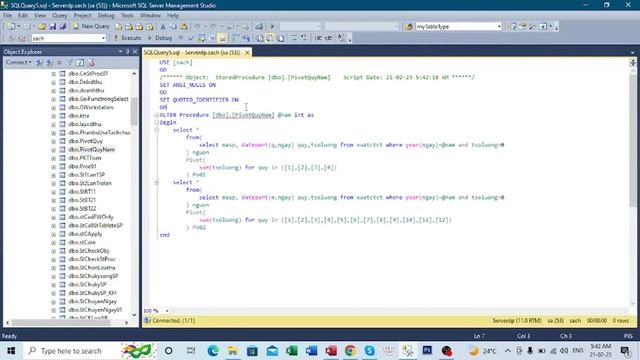Open the 100 % zoom dropdown
This screenshot has width=640, height=360.
click(167, 311)
